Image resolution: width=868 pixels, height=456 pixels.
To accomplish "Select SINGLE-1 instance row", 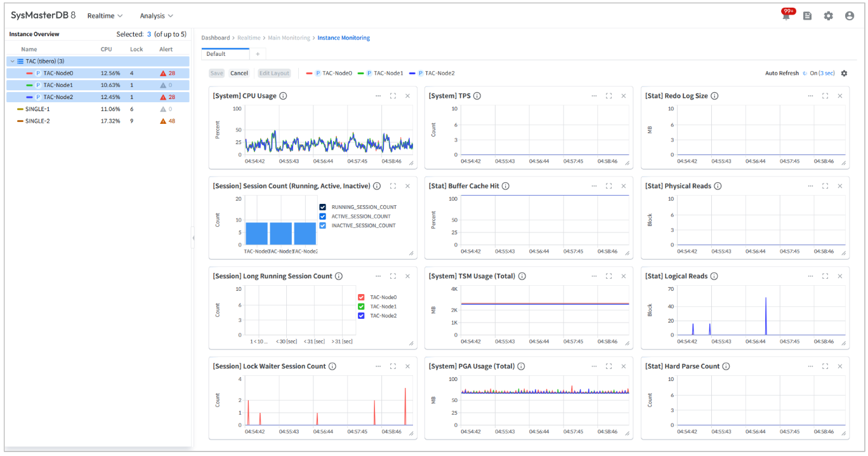I will [98, 109].
